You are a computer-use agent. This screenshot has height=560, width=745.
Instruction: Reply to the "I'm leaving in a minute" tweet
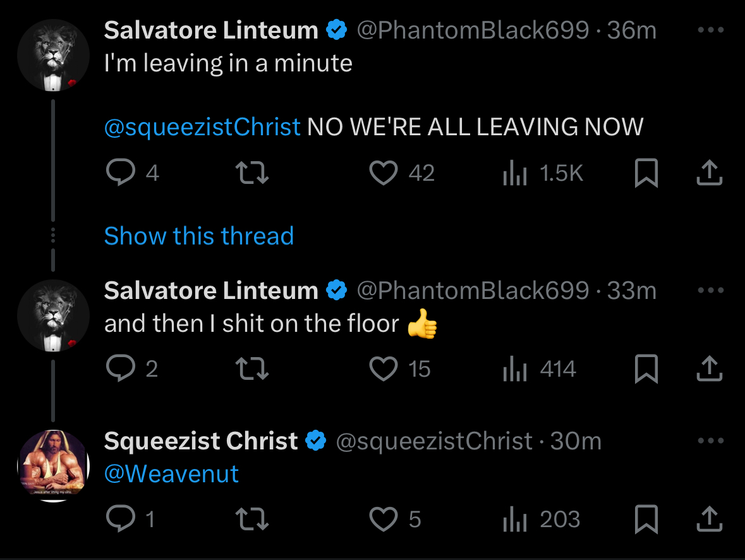tap(119, 173)
